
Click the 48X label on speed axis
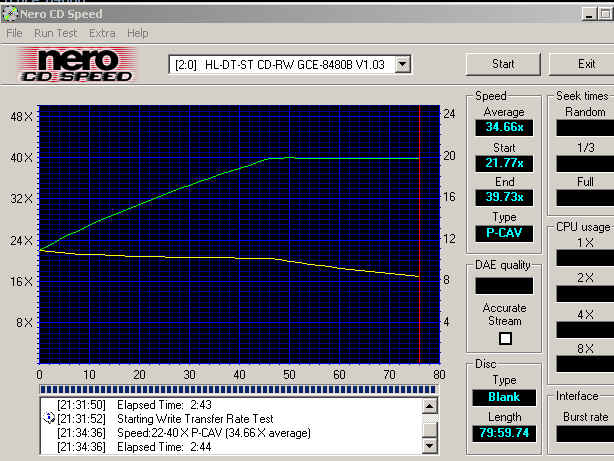coord(22,117)
